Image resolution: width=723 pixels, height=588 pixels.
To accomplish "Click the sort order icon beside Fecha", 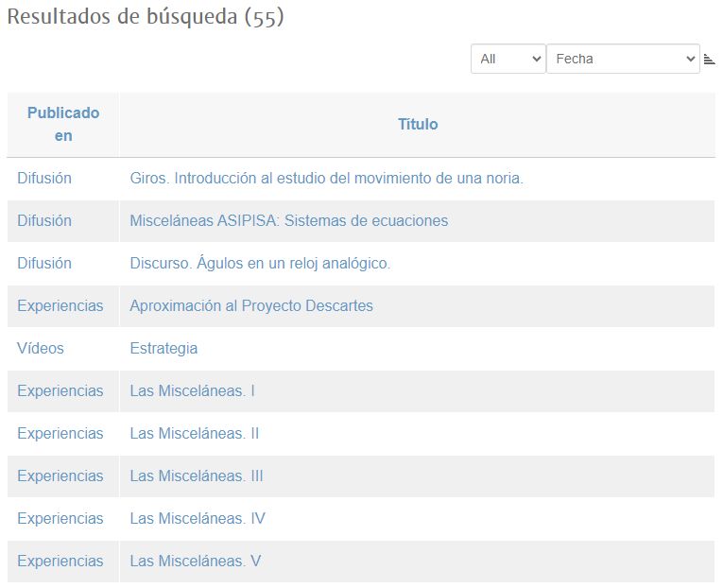I will pos(709,60).
